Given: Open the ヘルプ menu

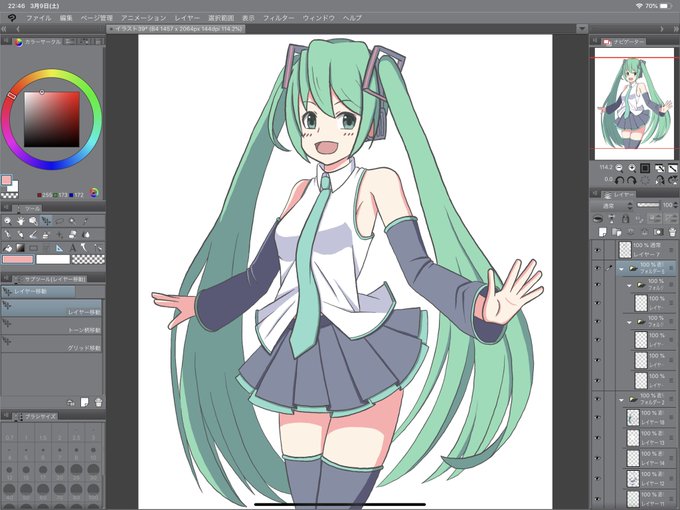Looking at the screenshot, I should (352, 18).
